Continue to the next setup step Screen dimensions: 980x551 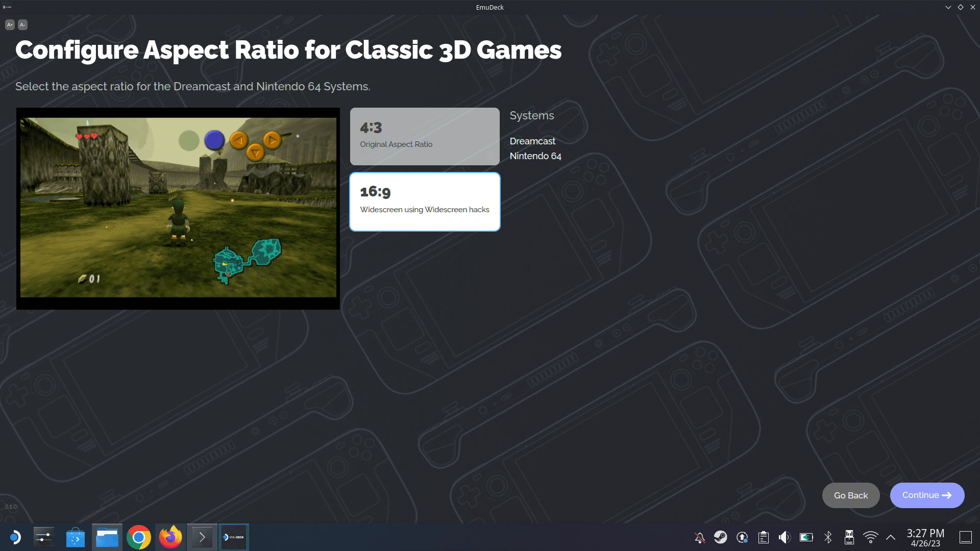tap(927, 495)
